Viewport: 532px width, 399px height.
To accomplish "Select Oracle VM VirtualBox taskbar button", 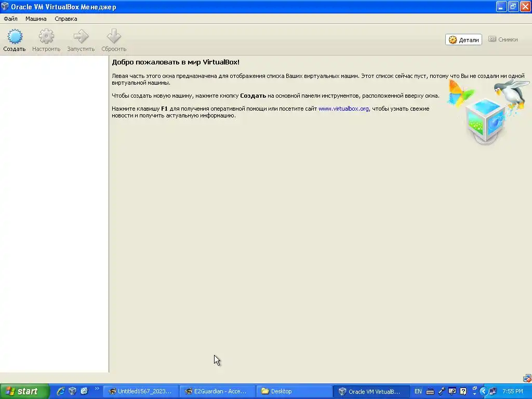I will 370,391.
